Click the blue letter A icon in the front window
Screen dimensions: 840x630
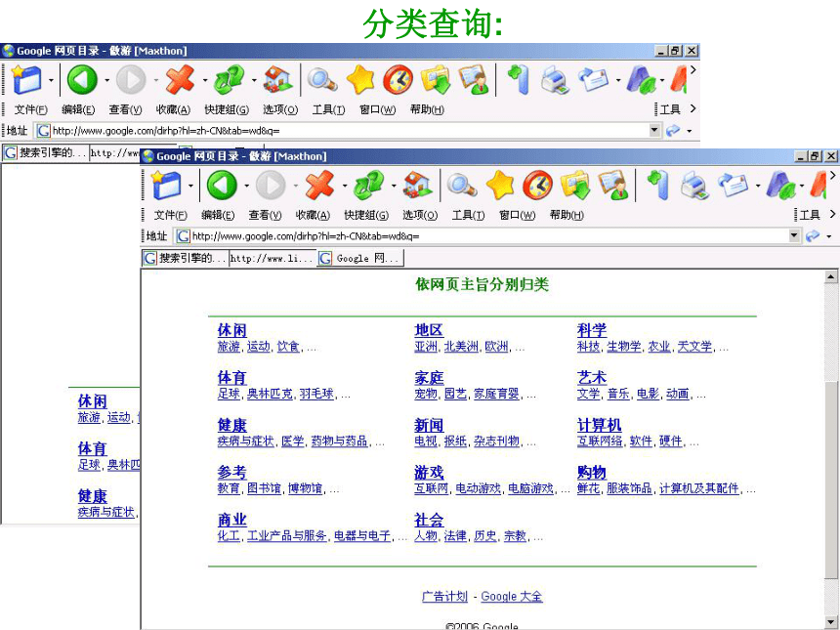[x=779, y=186]
